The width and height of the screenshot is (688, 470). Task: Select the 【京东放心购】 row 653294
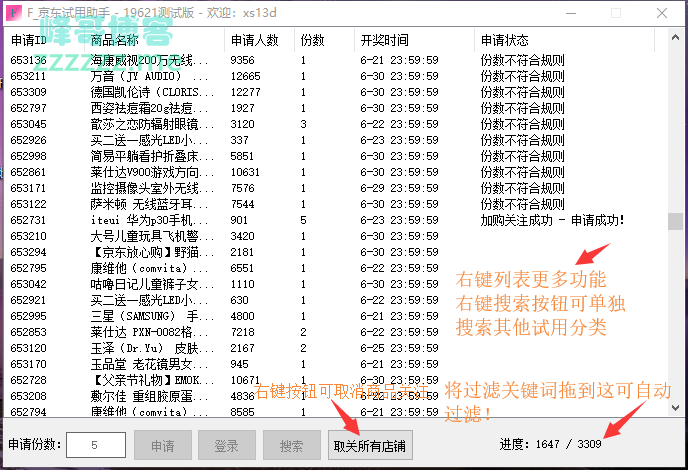pyautogui.click(x=150, y=252)
